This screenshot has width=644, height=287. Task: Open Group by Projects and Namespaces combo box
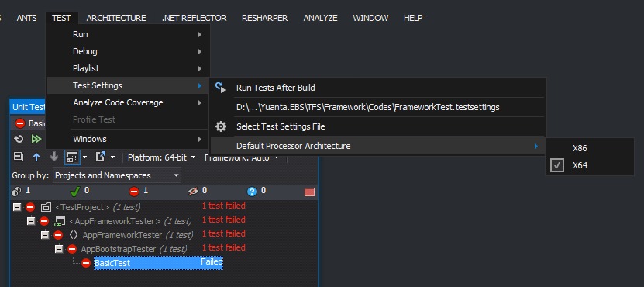[x=117, y=175]
